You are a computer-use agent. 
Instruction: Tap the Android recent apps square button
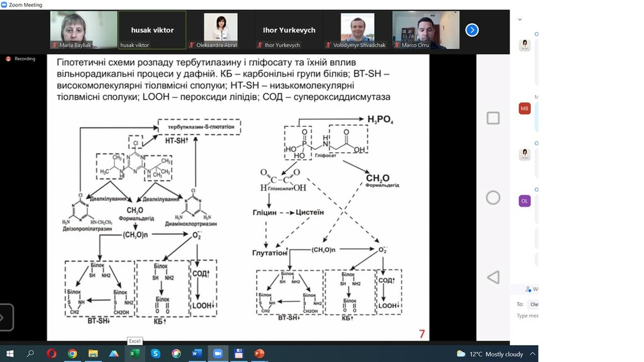[x=493, y=118]
